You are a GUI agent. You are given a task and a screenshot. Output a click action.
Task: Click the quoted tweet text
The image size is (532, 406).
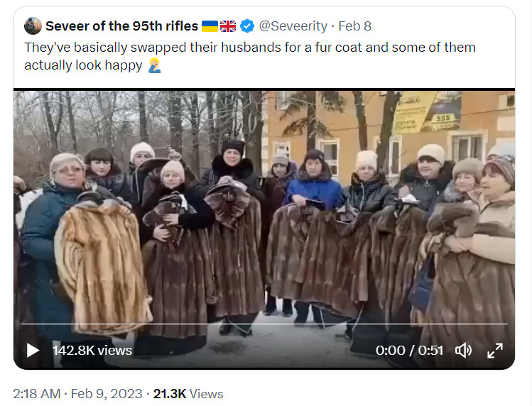coord(250,56)
